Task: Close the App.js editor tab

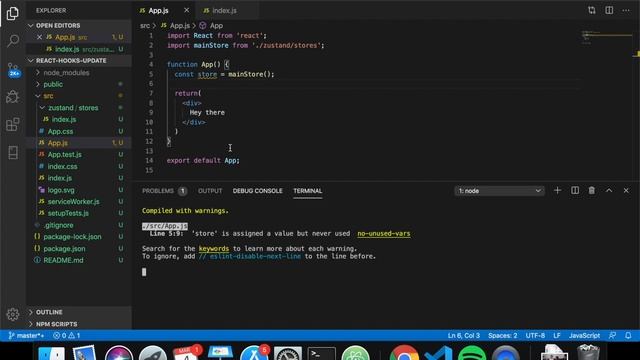Action: point(187,10)
